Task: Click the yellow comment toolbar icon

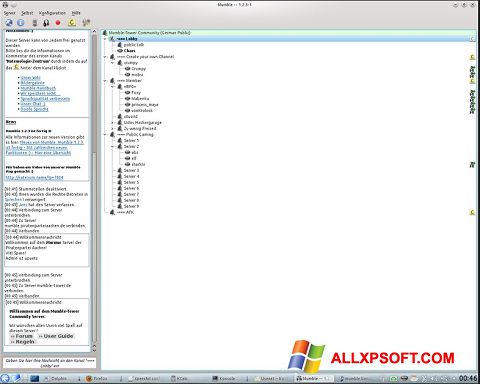Action: pyautogui.click(x=72, y=23)
